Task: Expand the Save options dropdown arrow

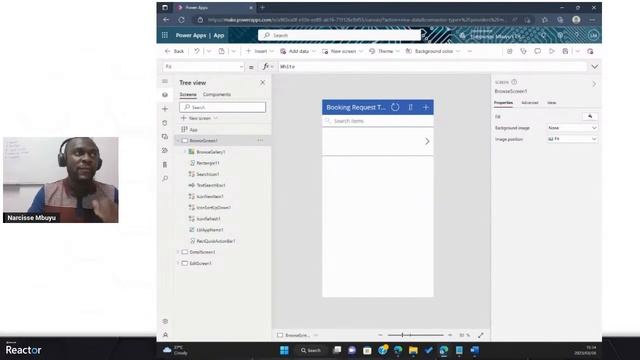Action: coord(578,51)
